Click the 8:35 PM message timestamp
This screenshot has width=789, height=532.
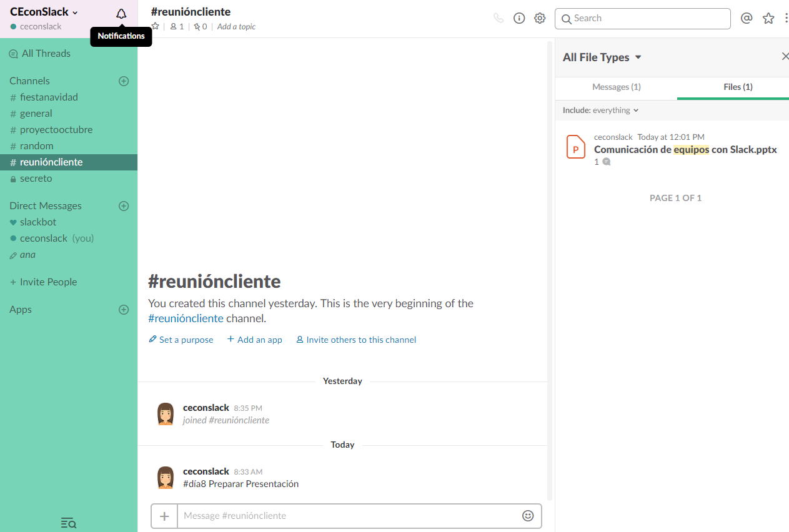click(248, 408)
